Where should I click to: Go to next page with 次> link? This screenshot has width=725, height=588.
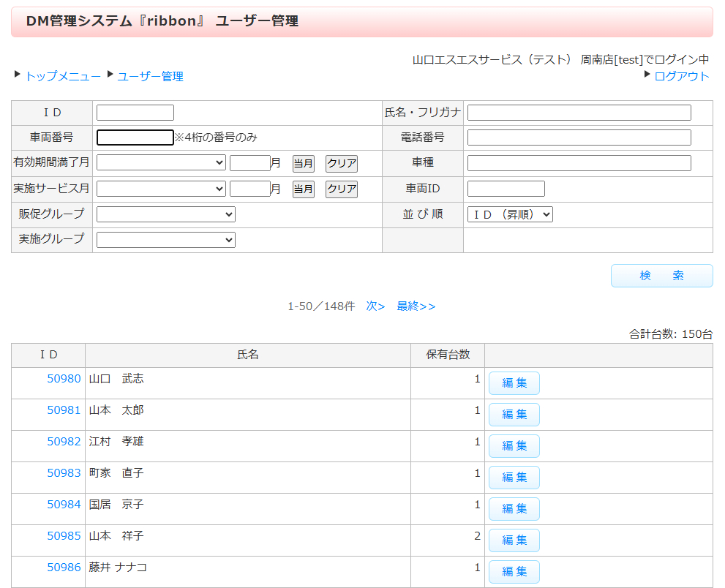pos(375,306)
